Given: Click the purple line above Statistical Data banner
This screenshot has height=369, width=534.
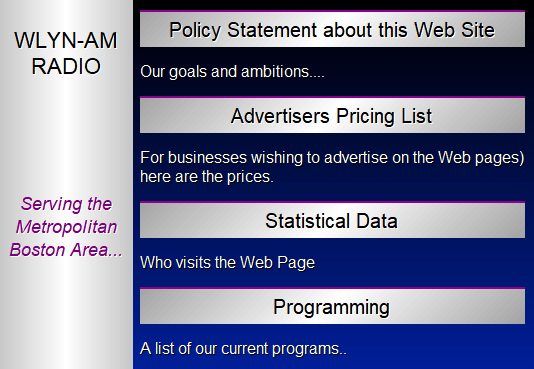Looking at the screenshot, I should pos(332,202).
